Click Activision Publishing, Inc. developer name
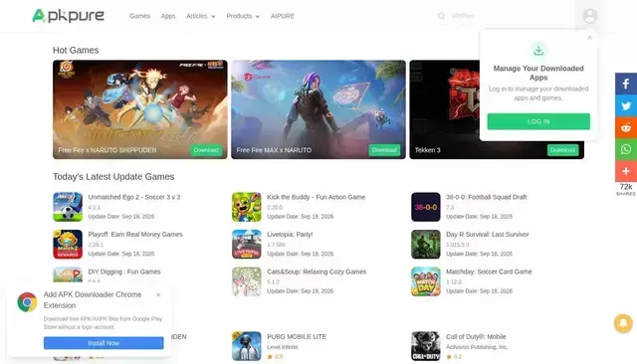 [x=477, y=347]
